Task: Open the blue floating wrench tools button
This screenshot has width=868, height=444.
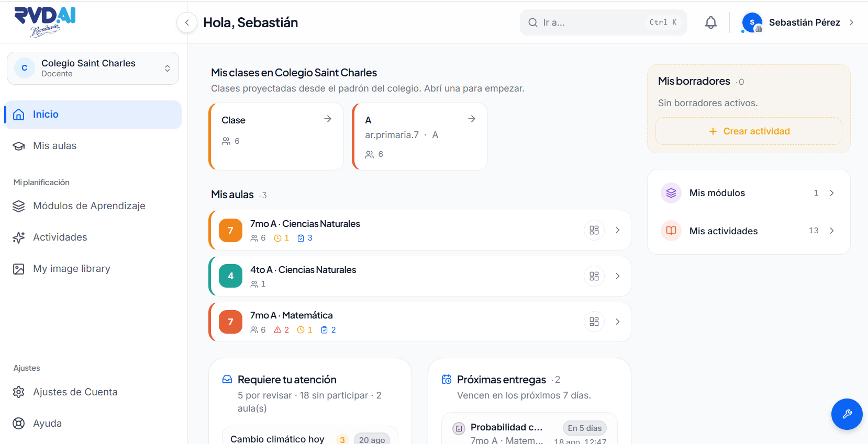Action: point(847,414)
